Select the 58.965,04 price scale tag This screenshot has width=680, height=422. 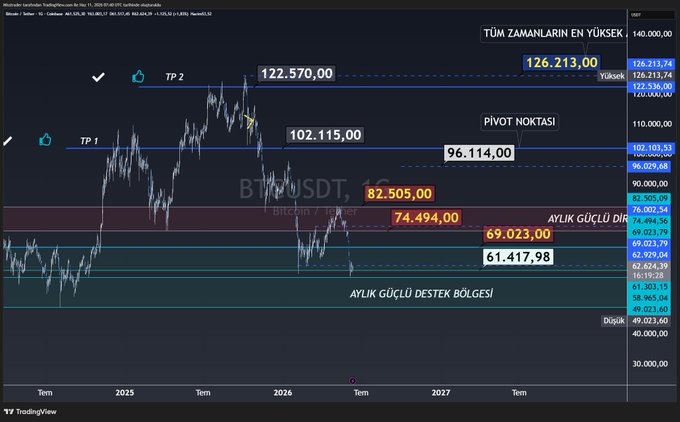[x=650, y=298]
